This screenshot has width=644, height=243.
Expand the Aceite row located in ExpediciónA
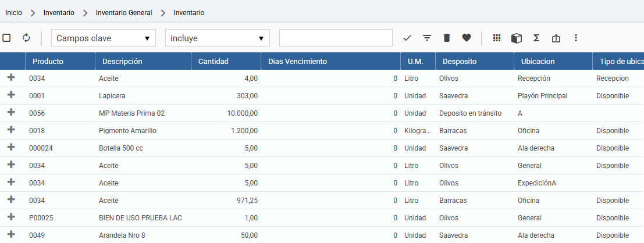coord(11,182)
